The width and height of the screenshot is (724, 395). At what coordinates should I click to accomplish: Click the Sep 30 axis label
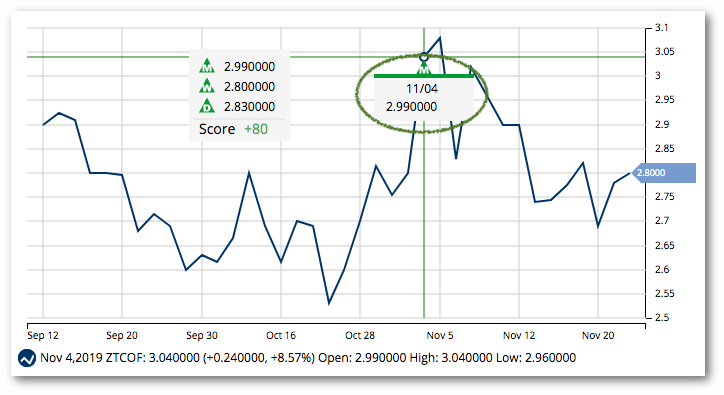point(202,335)
